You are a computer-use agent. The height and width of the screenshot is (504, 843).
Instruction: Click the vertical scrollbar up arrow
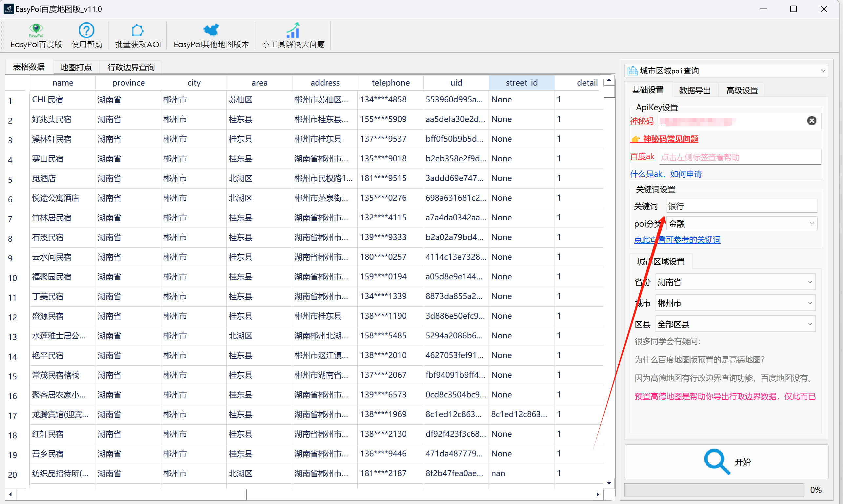point(609,81)
